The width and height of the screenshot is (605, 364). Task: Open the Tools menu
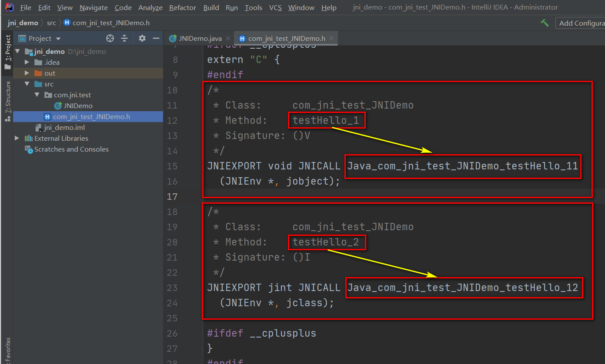coord(254,7)
